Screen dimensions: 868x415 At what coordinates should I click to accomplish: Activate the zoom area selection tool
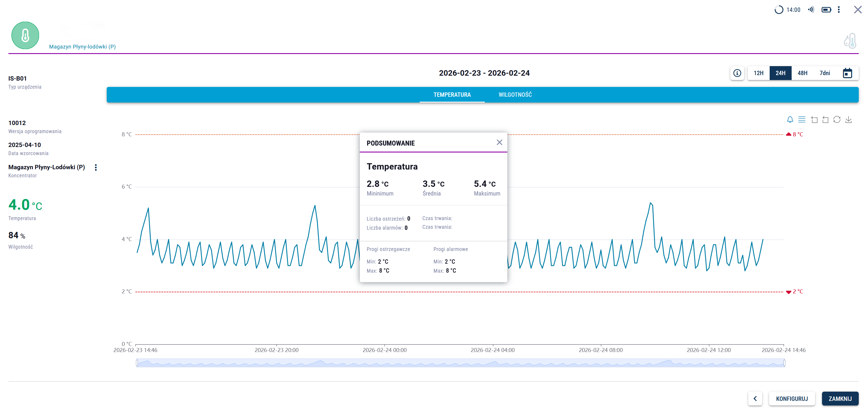pos(814,120)
